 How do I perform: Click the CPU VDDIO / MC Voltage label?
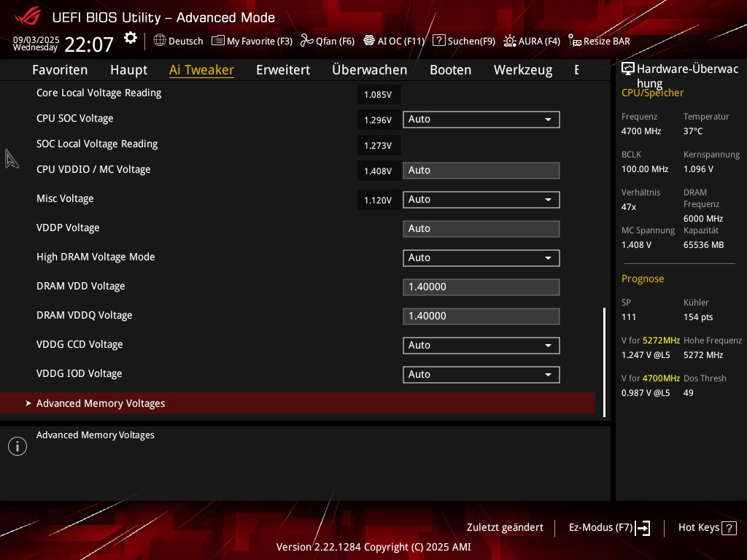pos(93,169)
